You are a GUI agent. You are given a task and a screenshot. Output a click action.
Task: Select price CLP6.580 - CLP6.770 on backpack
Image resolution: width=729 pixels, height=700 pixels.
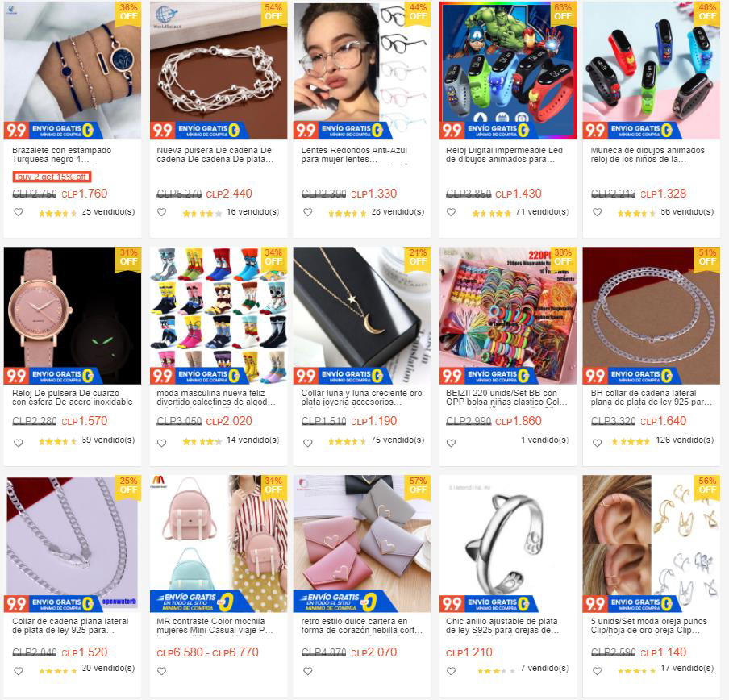tap(207, 652)
